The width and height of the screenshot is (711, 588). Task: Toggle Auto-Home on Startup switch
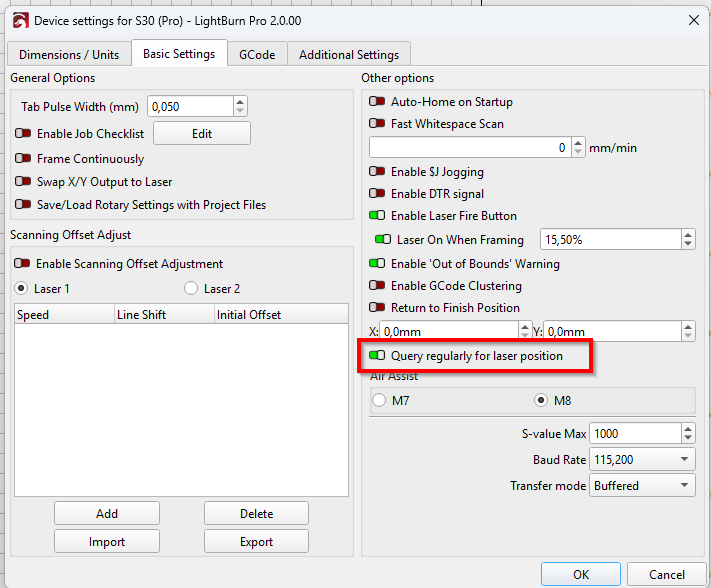[377, 101]
